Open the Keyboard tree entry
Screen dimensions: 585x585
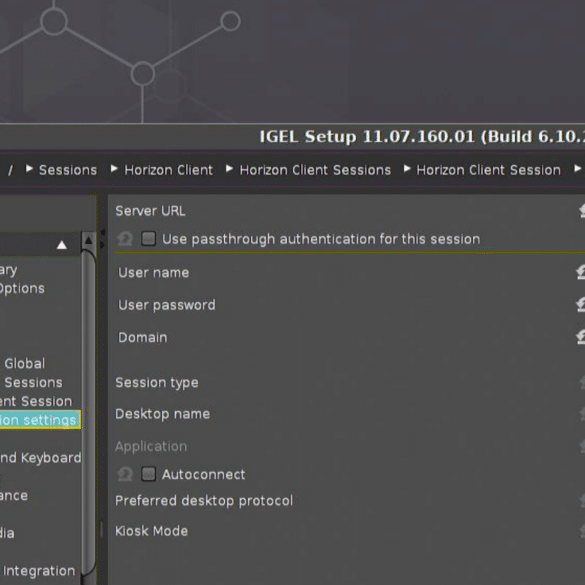tap(40, 458)
